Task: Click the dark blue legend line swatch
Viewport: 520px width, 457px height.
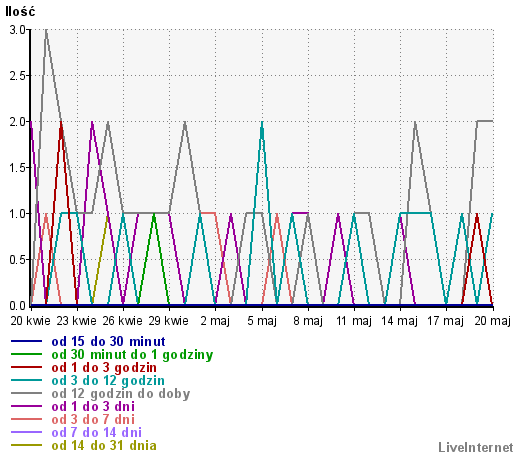Action: [x=26, y=341]
